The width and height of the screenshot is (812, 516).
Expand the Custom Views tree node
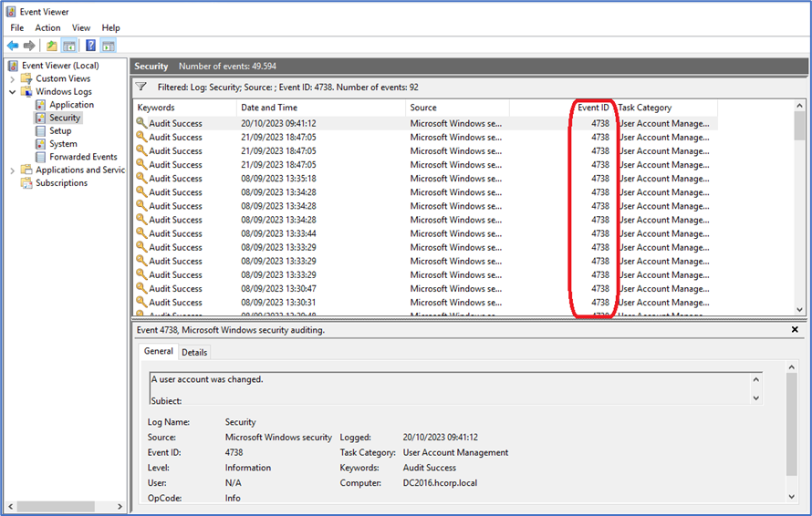point(13,79)
